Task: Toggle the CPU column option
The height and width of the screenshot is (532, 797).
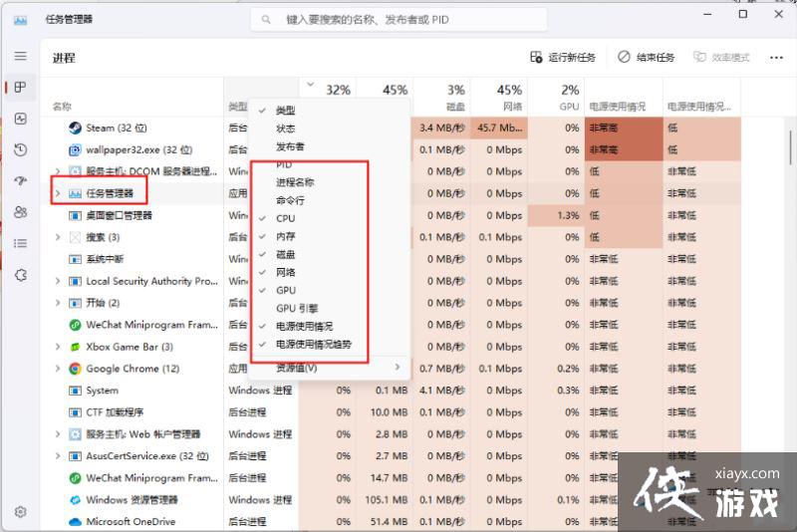Action: 329,218
